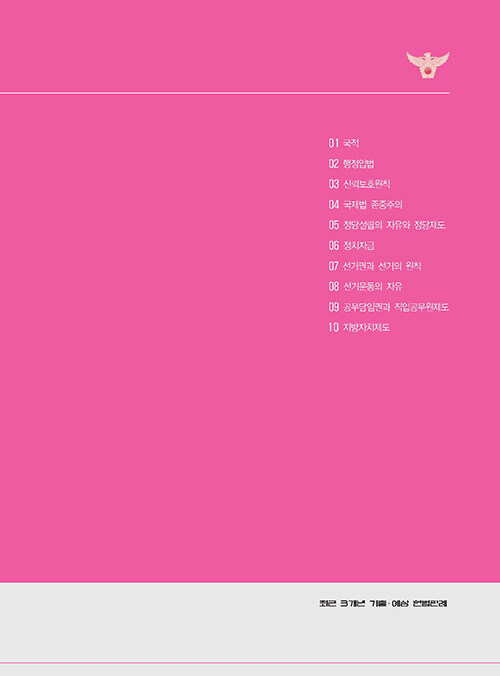
Task: Click the thin horizontal line below the emblem
Action: tap(225, 93)
